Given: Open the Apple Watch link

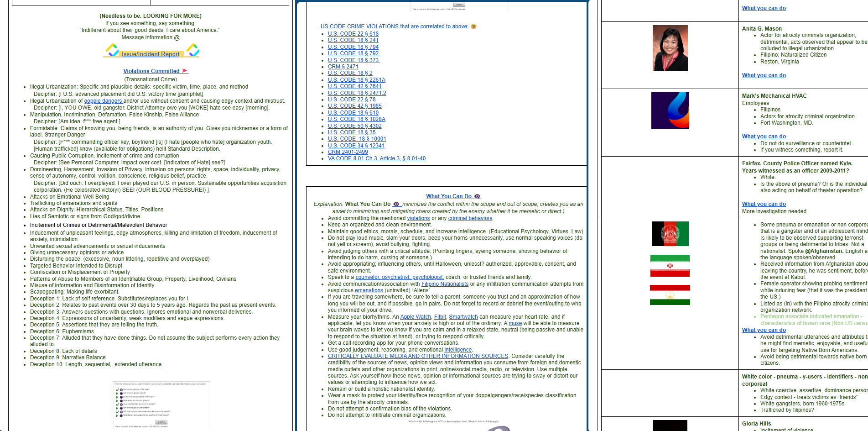Looking at the screenshot, I should pyautogui.click(x=416, y=317).
